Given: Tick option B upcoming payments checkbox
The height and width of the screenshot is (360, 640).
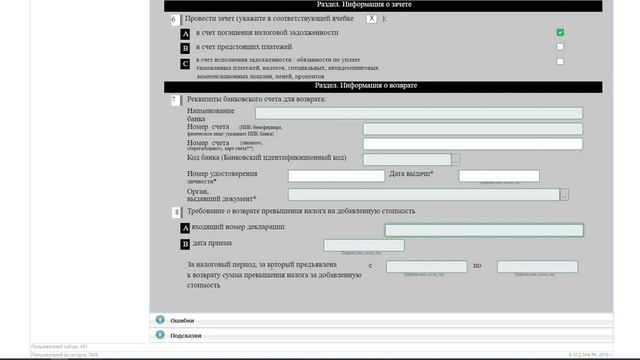Looking at the screenshot, I should pos(560,47).
